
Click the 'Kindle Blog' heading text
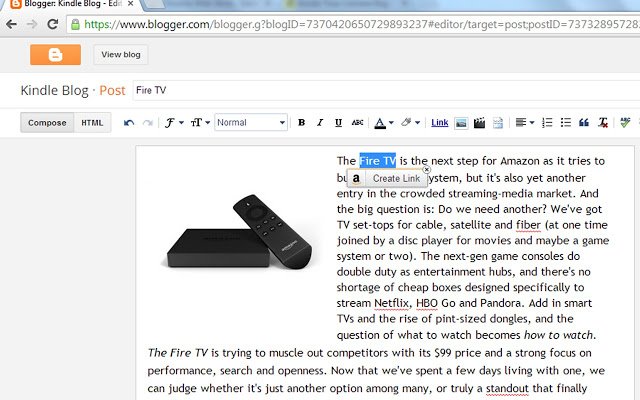click(54, 90)
